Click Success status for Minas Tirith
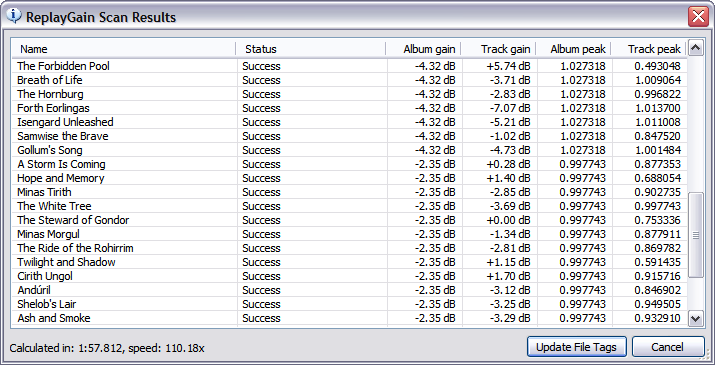 point(261,192)
